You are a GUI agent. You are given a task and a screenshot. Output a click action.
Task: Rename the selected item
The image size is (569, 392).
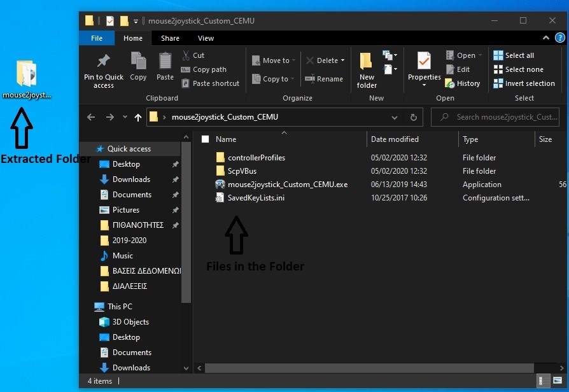(324, 79)
